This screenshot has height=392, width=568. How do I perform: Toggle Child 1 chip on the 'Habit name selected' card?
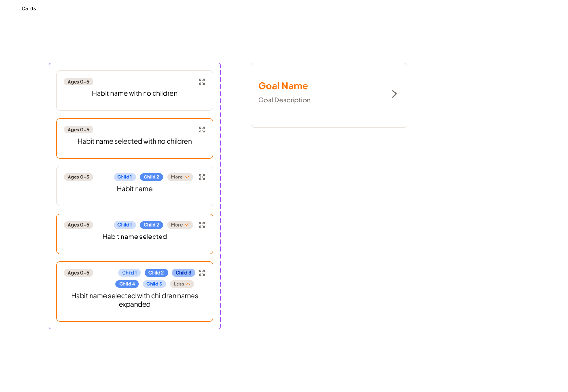(125, 225)
